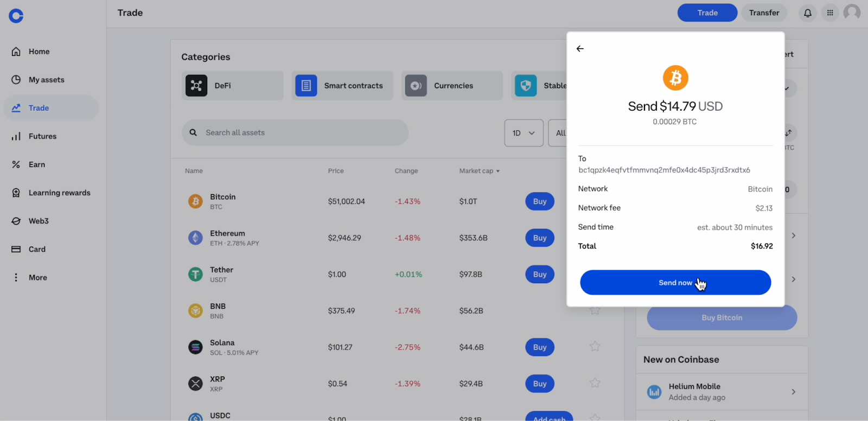Viewport: 868px width, 421px height.
Task: Expand the Helium Mobile listing chevron
Action: pos(793,392)
